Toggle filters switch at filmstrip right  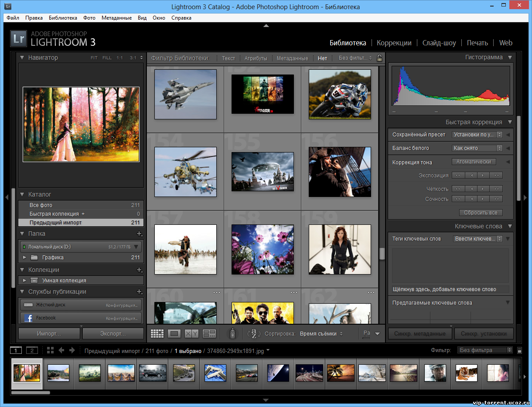pos(519,350)
